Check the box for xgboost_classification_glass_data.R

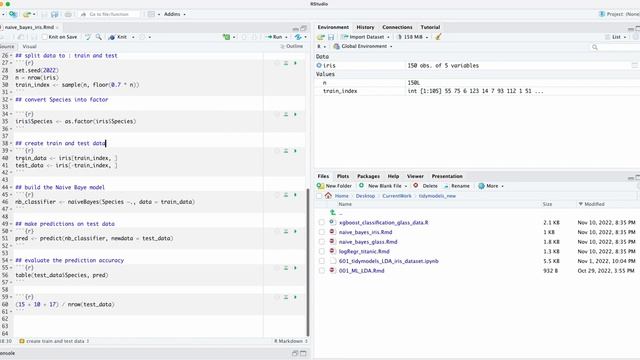pos(322,222)
